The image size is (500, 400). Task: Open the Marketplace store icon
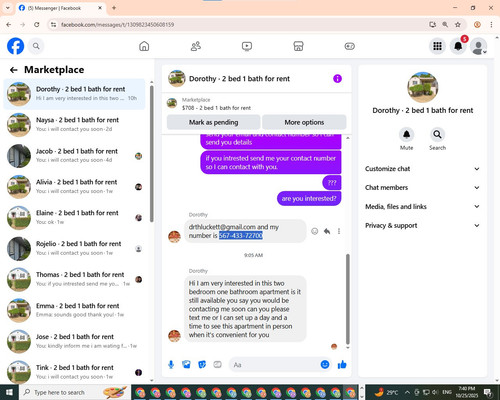click(298, 46)
